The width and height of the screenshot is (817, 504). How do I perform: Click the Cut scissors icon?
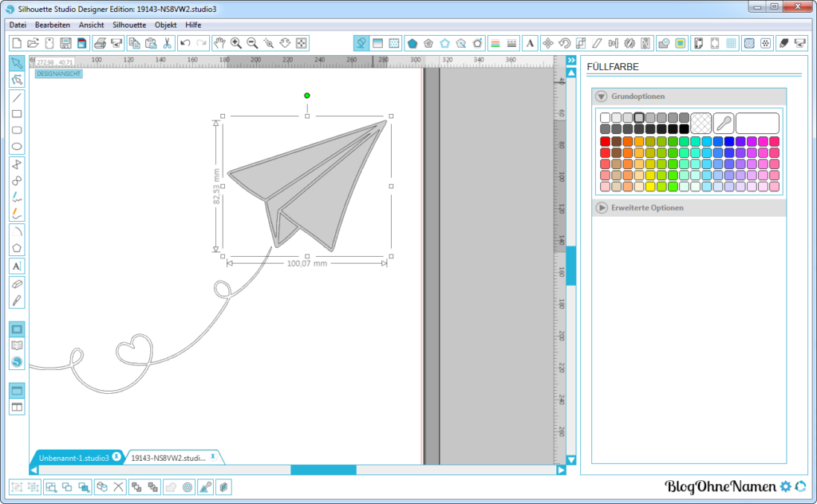[x=167, y=43]
